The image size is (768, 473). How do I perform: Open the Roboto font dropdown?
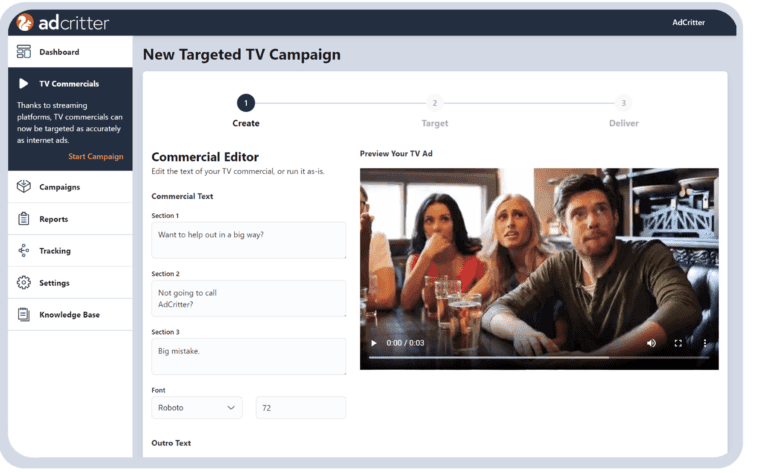click(x=197, y=407)
